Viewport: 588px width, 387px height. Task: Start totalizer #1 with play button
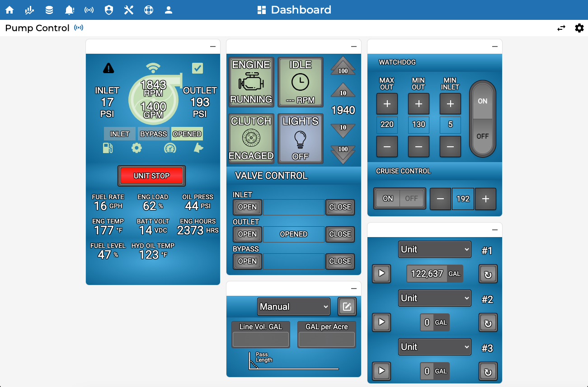tap(381, 274)
